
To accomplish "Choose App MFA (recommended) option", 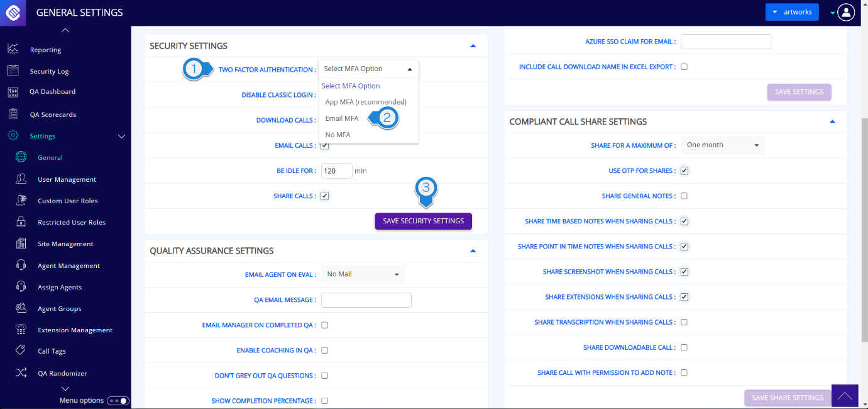I will click(366, 102).
